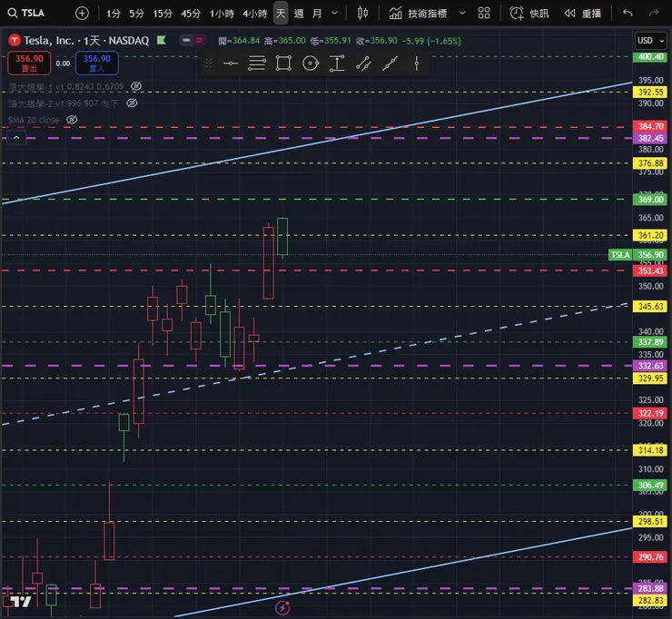The width and height of the screenshot is (672, 619).
Task: Select the trend line drawing tool
Action: pos(390,64)
